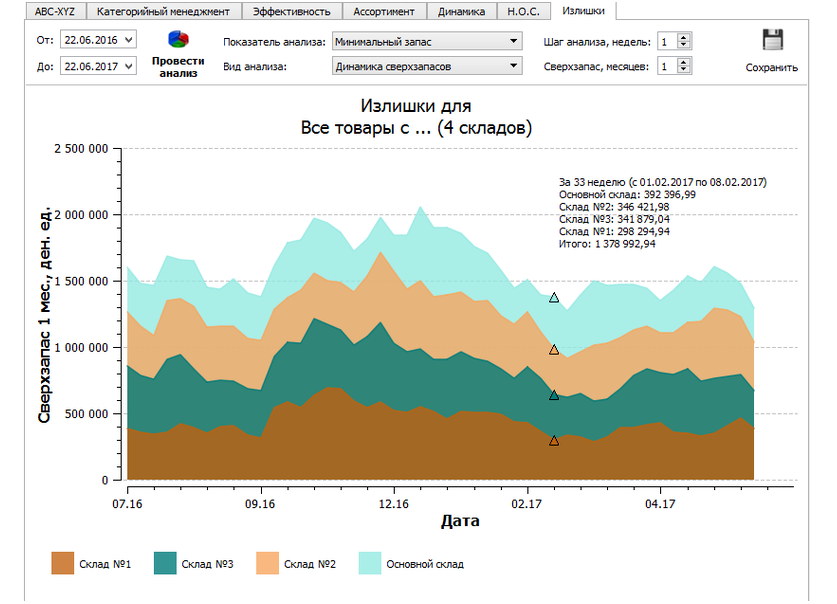Click the Основной склад legend color swatch
837x604 pixels.
(372, 563)
